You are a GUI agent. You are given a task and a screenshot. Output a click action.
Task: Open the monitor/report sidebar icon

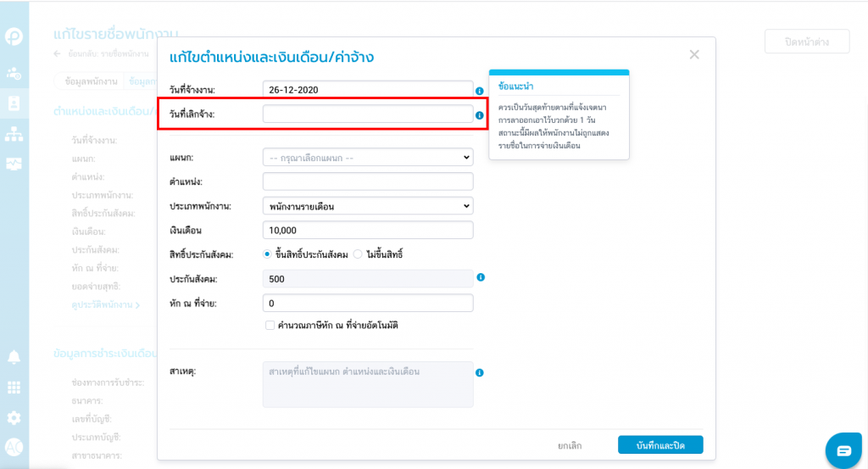click(14, 164)
